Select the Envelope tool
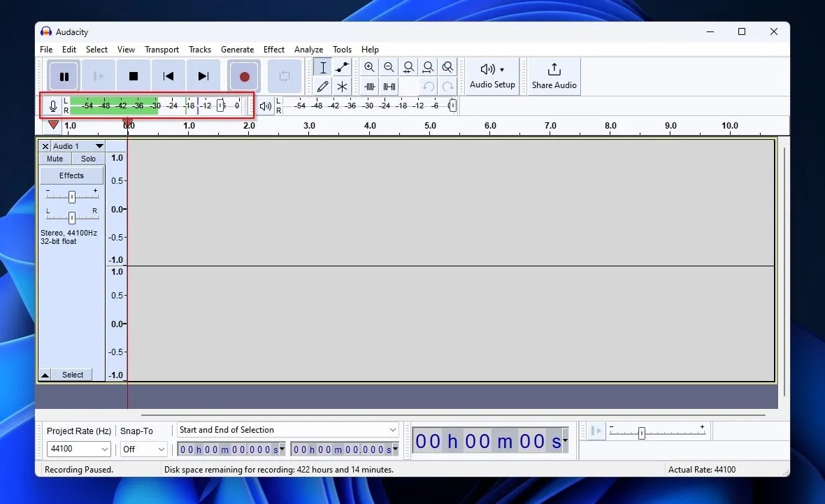 (342, 66)
